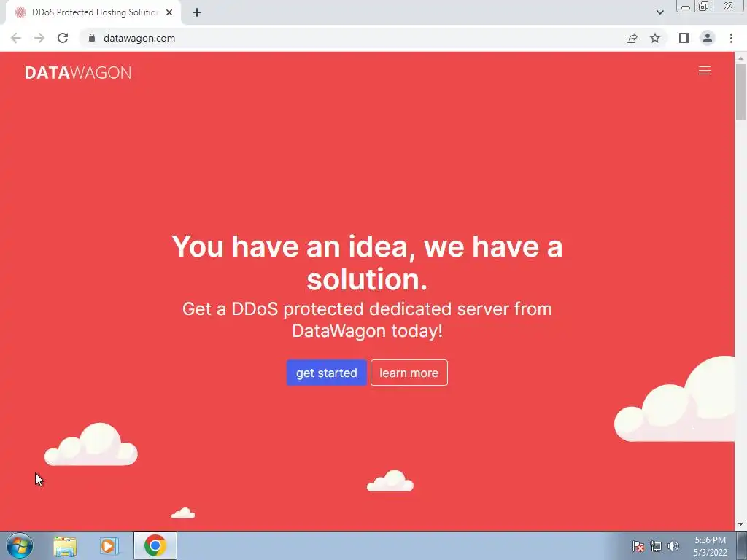
Task: Click the taskbar clock showing 5:36 PM
Action: [x=710, y=546]
